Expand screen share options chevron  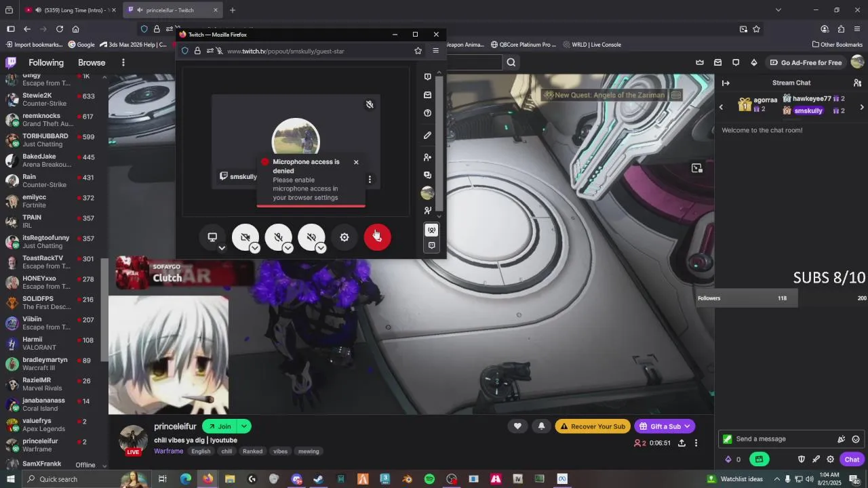coord(222,248)
